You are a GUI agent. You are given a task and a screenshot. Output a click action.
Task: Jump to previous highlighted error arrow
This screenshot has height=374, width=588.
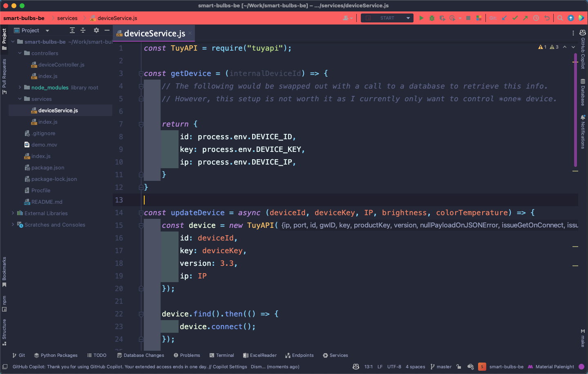click(x=565, y=47)
